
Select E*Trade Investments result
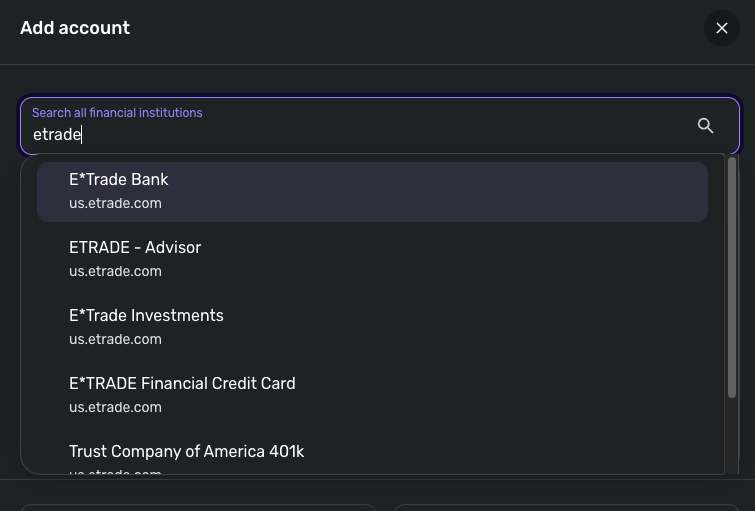click(x=146, y=316)
